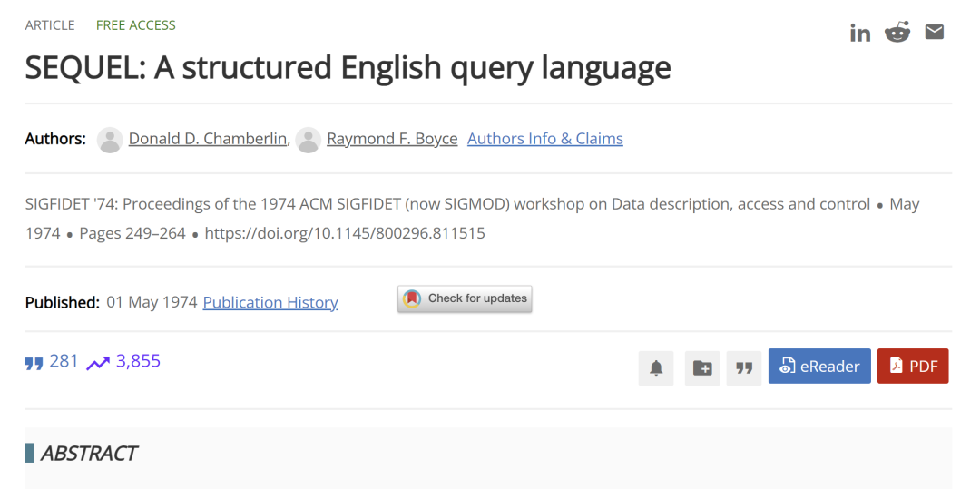Click Check for updates button
Image resolution: width=980 pixels, height=489 pixels.
(x=465, y=298)
